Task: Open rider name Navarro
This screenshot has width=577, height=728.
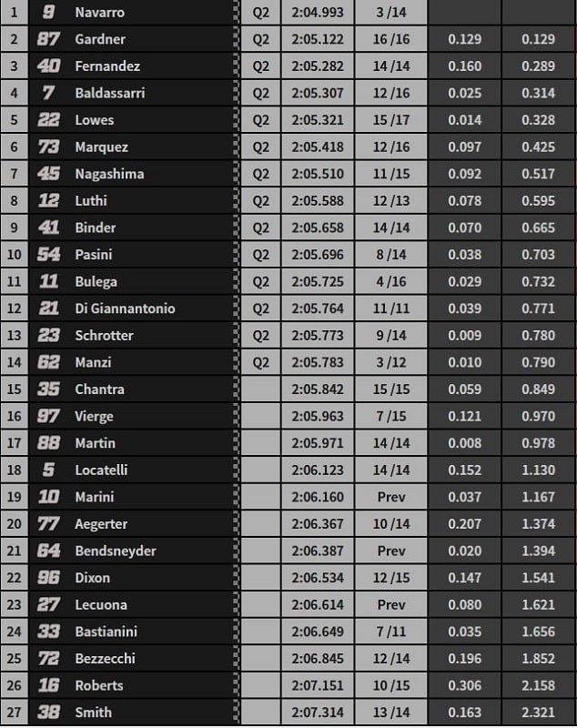Action: (100, 13)
